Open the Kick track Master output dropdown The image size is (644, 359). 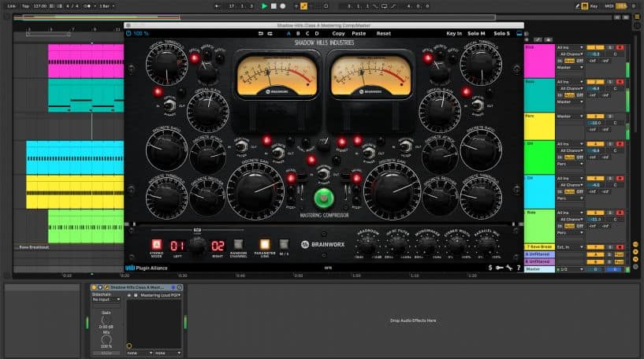tap(570, 67)
